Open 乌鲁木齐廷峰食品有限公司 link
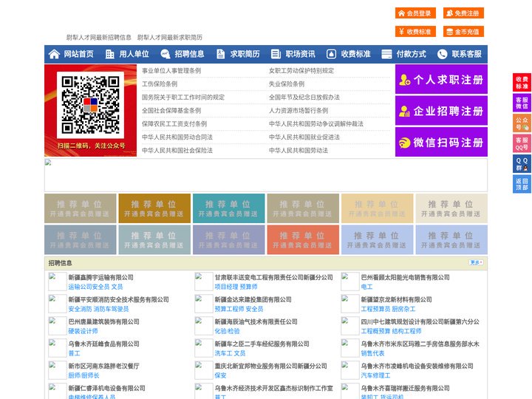532x399 pixels. (x=103, y=344)
